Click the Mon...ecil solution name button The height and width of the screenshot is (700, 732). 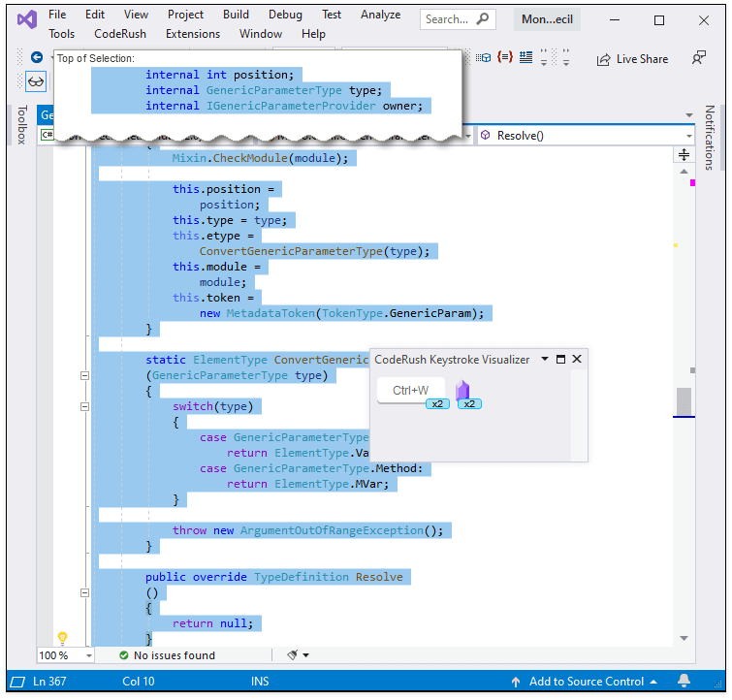pyautogui.click(x=547, y=19)
